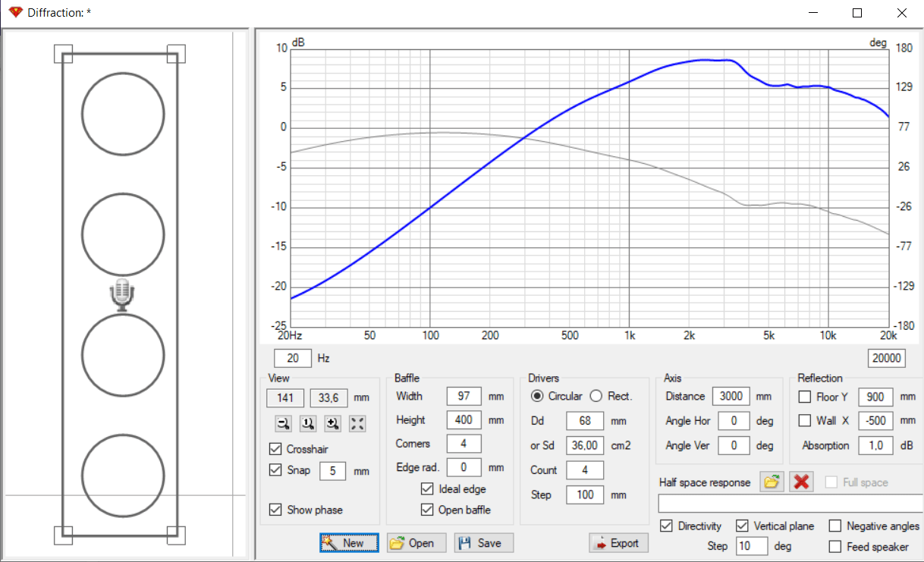
Task: Click the Corners count field
Action: tap(464, 444)
